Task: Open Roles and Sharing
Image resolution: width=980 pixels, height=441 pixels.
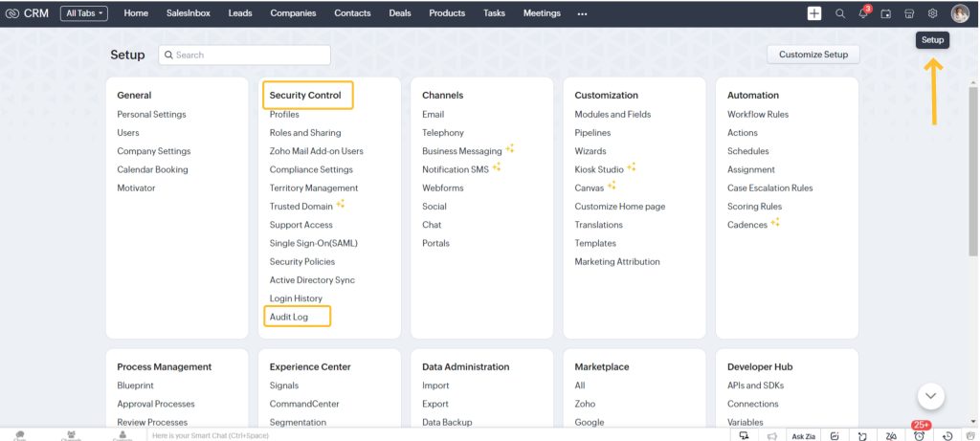Action: coord(305,132)
